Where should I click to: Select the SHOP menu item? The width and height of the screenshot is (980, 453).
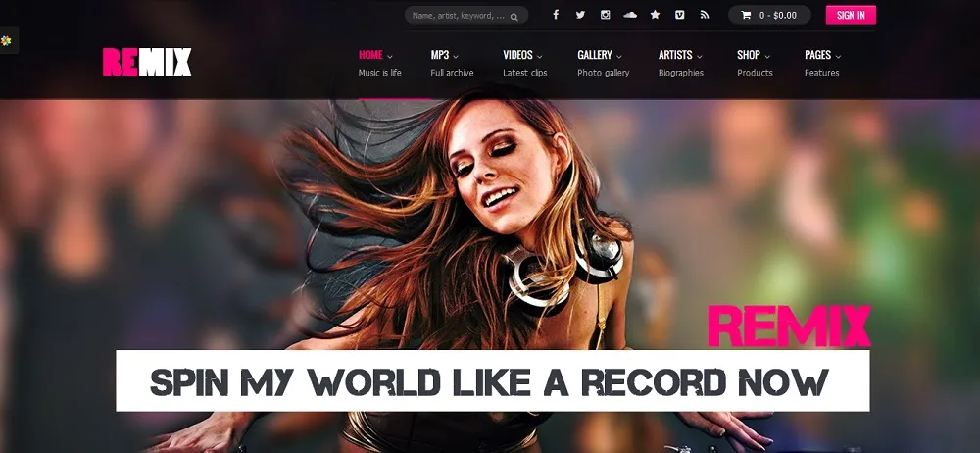(748, 55)
